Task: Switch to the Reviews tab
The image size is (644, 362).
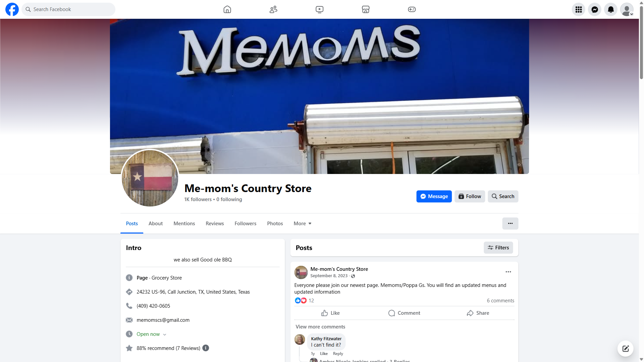Action: [215, 224]
